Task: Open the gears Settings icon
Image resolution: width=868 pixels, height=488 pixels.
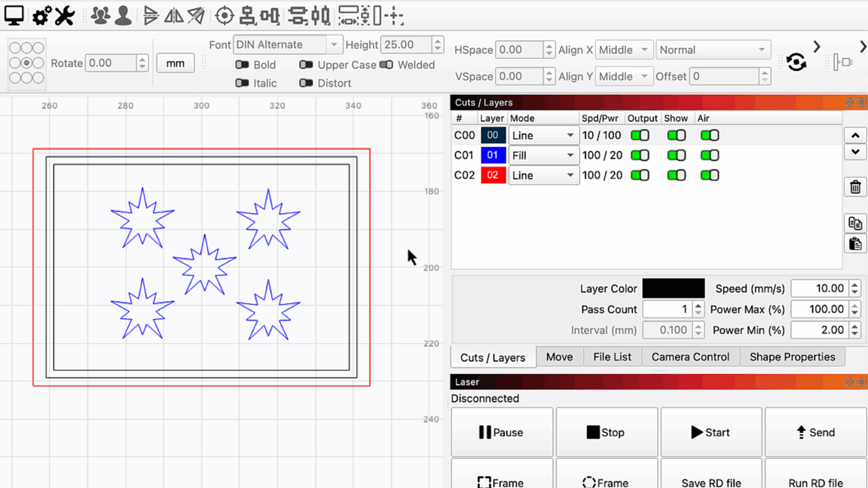Action: point(42,15)
